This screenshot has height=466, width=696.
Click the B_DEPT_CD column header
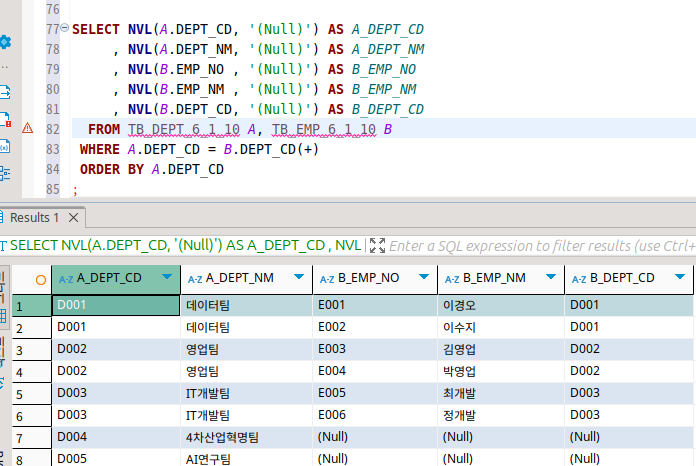pos(622,279)
